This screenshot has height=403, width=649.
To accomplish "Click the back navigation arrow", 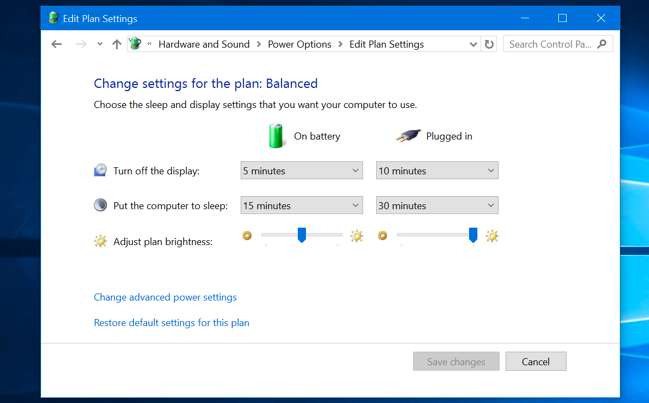I will pos(57,45).
